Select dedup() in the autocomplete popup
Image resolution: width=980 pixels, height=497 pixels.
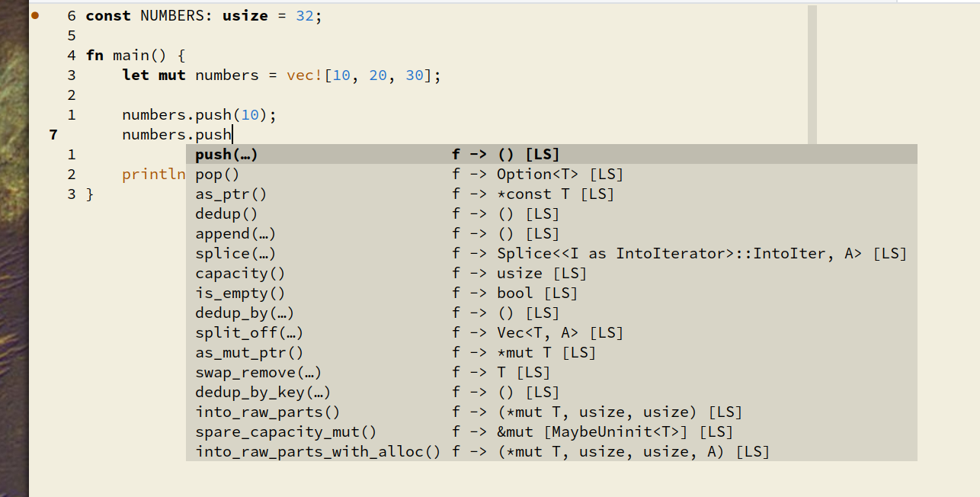[x=552, y=214]
